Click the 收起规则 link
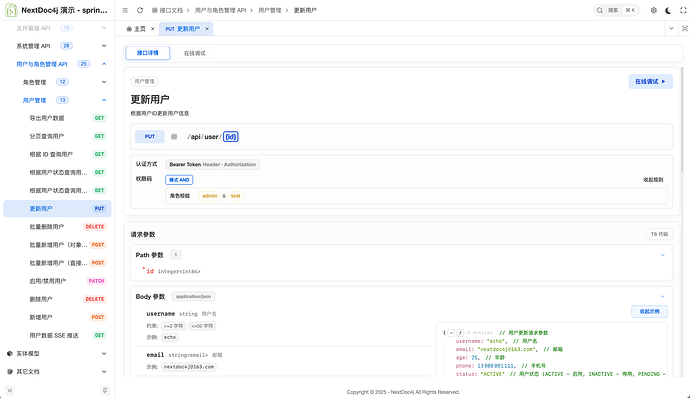The width and height of the screenshot is (690, 398). pyautogui.click(x=653, y=180)
